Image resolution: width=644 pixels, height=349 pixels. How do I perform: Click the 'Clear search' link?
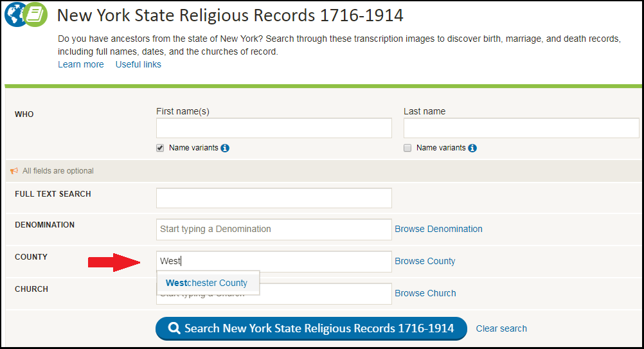pos(501,328)
